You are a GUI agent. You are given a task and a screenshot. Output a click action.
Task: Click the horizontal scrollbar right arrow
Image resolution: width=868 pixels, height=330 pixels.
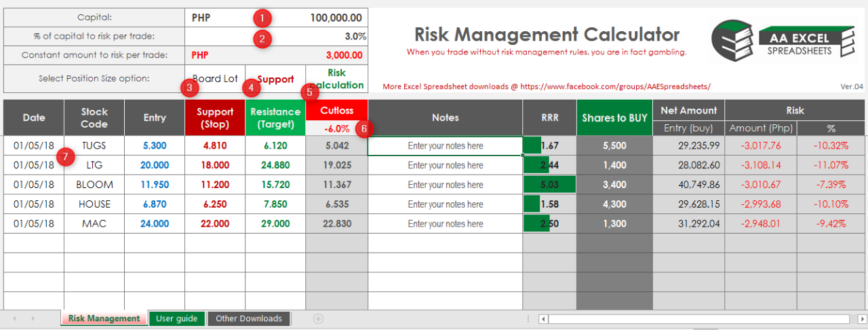862,319
